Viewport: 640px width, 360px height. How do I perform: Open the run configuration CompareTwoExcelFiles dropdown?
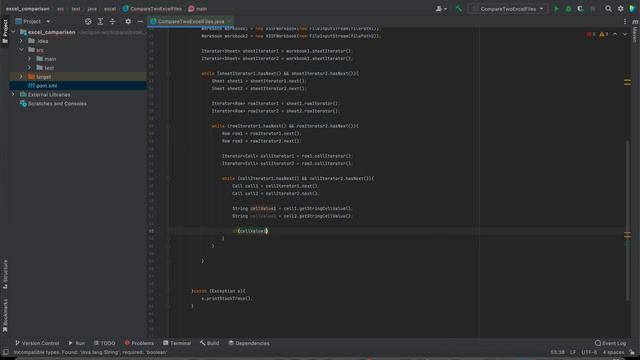508,9
